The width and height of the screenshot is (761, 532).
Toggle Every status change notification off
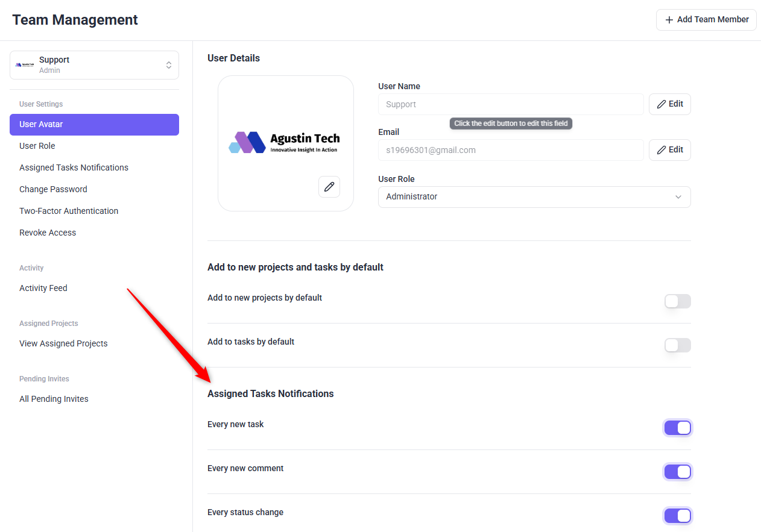click(x=677, y=516)
